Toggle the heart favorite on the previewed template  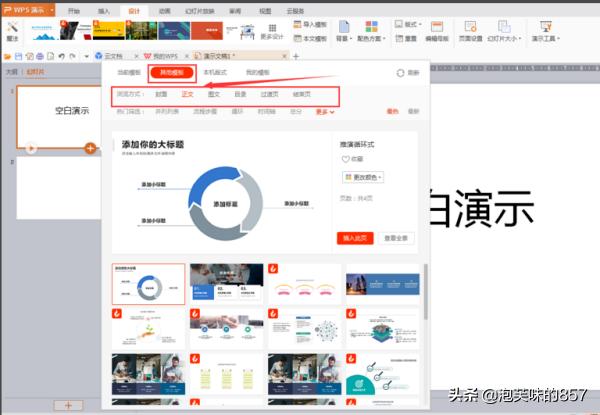coord(345,159)
